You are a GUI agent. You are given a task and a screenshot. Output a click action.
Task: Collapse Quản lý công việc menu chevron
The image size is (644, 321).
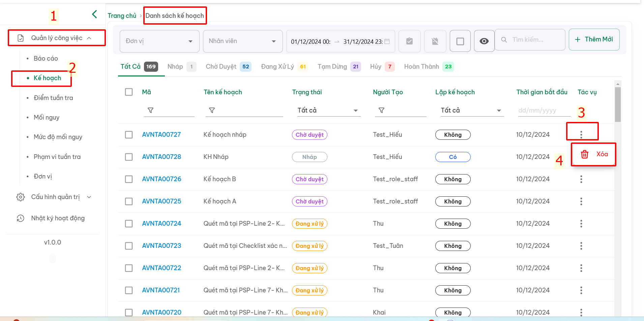[89, 38]
